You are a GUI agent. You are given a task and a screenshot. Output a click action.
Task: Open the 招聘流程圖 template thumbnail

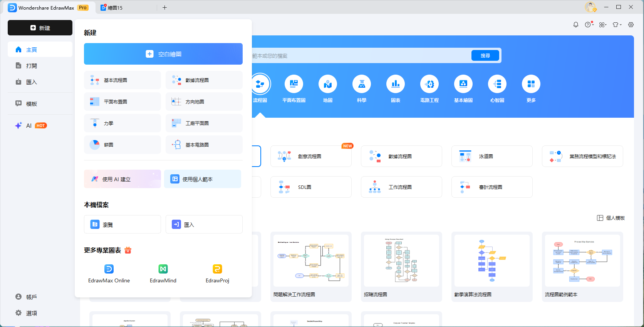pyautogui.click(x=401, y=261)
